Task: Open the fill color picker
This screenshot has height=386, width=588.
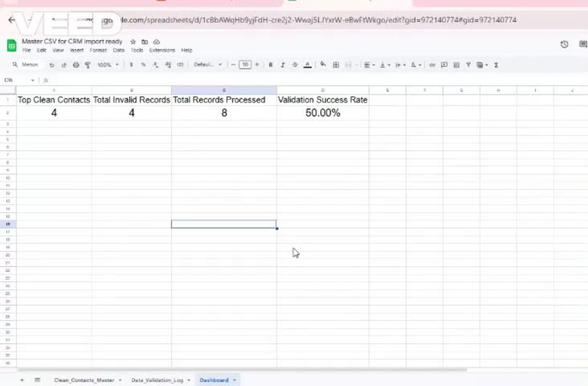Action: (323, 65)
